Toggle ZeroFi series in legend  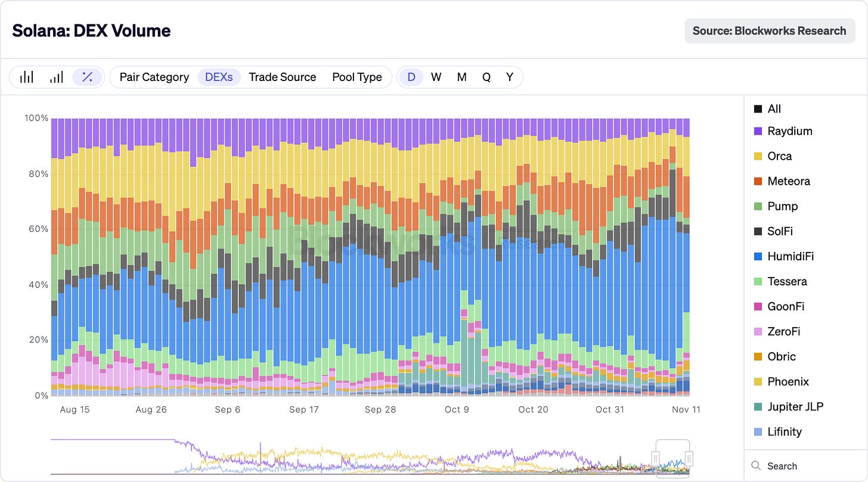point(778,331)
